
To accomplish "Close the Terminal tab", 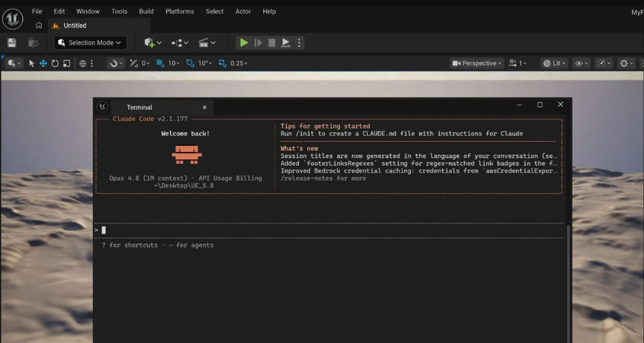I will pos(205,107).
